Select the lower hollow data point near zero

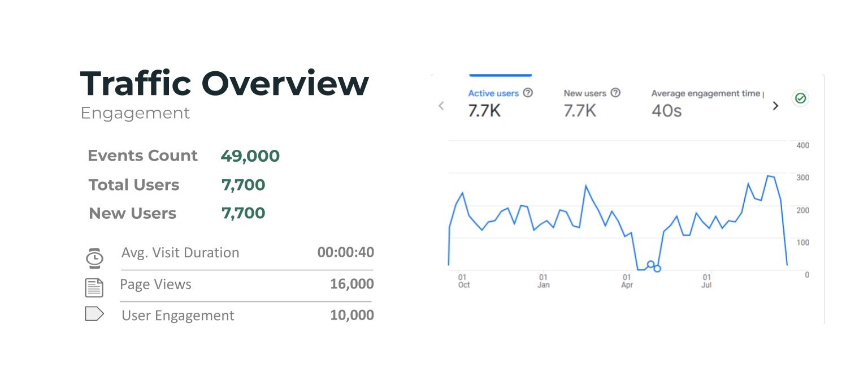click(657, 269)
